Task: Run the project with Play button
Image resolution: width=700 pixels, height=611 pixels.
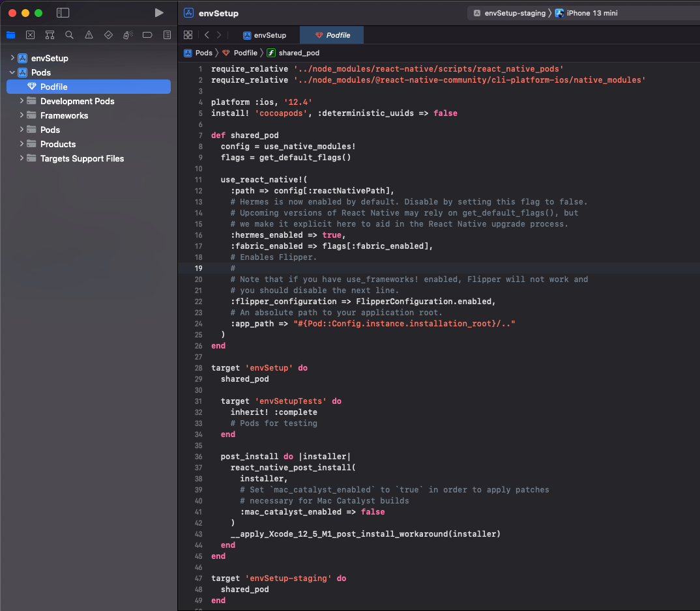Action: (x=159, y=13)
